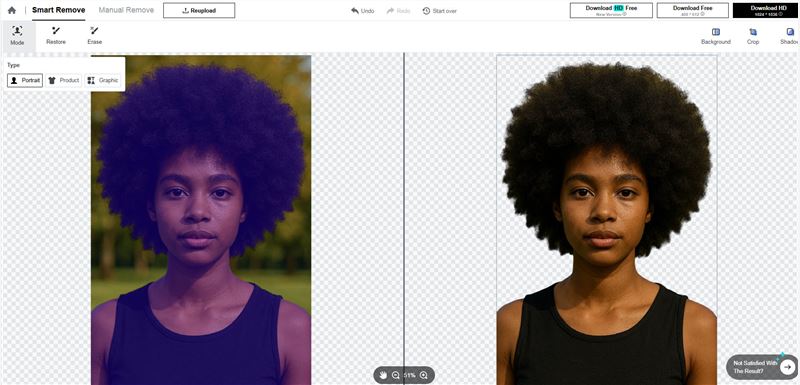800x385 pixels.
Task: Click the 51% zoom level value
Action: [409, 375]
